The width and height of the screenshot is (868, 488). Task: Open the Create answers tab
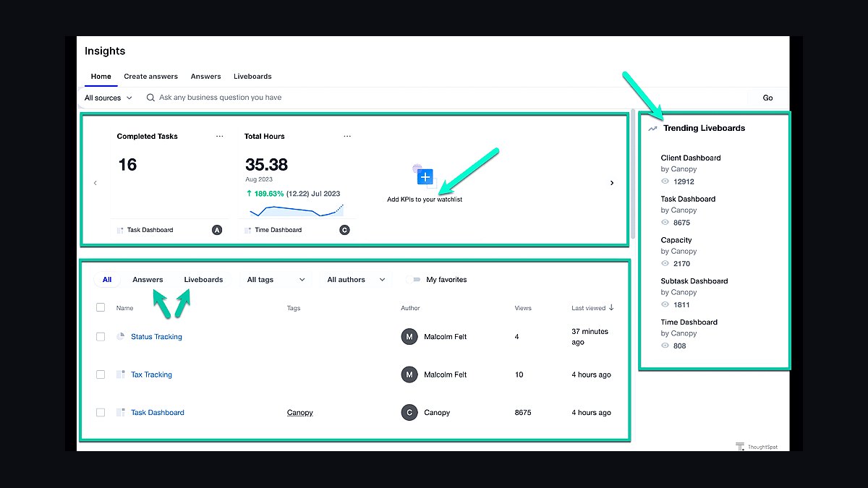point(150,77)
